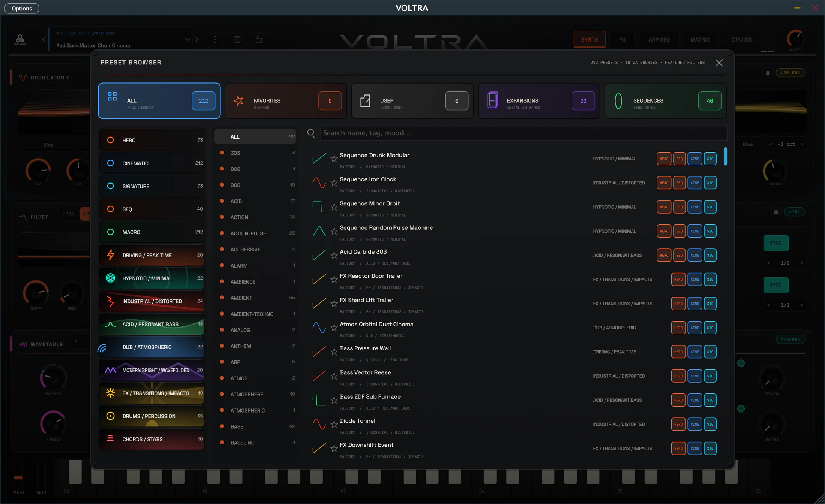Click the preset list scrollbar handle
Screen dimensions: 825x504
point(726,156)
